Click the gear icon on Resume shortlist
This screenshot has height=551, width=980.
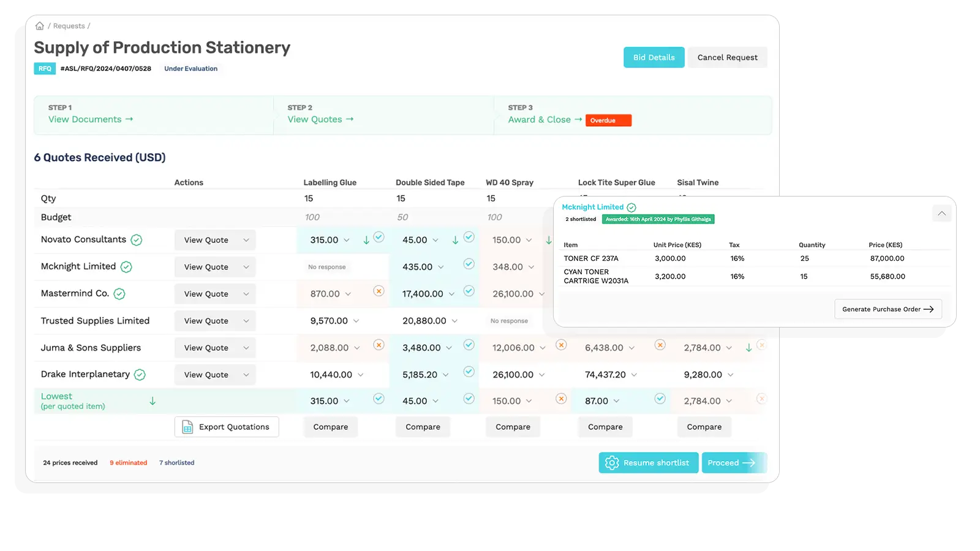pyautogui.click(x=611, y=463)
